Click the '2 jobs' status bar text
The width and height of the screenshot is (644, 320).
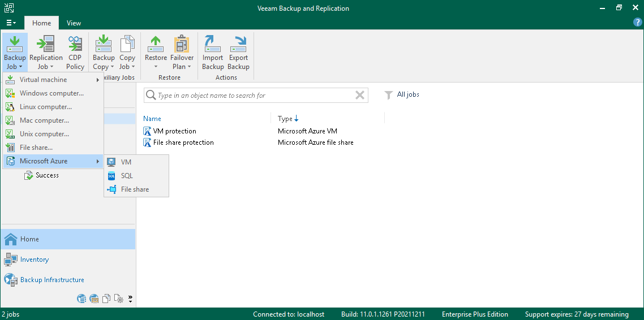point(10,314)
